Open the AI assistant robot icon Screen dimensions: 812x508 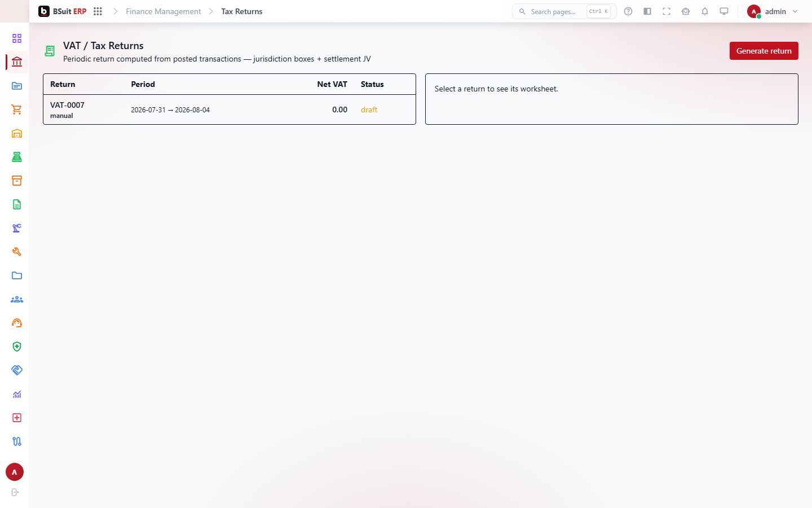(x=686, y=11)
